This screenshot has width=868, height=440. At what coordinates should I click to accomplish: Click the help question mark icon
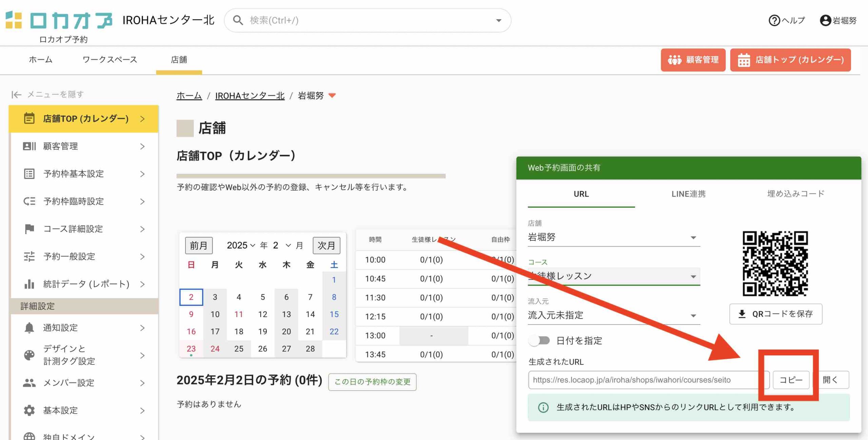[x=774, y=20]
